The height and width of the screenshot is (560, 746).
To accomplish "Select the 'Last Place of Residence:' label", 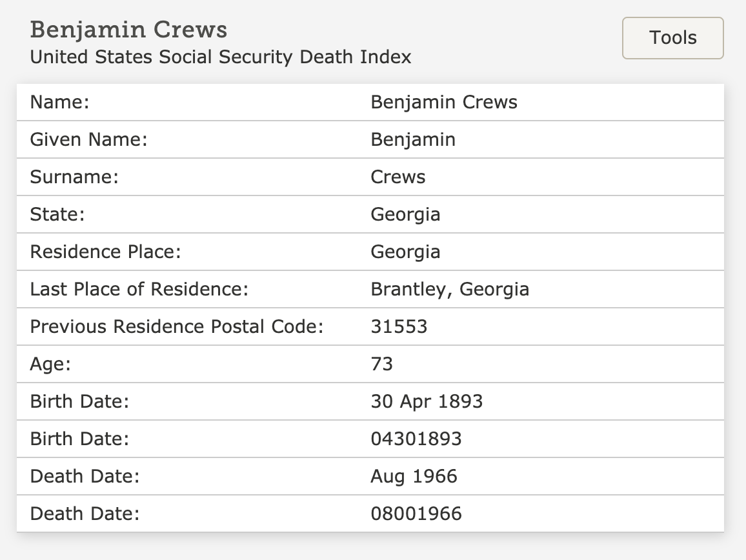I will coord(139,289).
